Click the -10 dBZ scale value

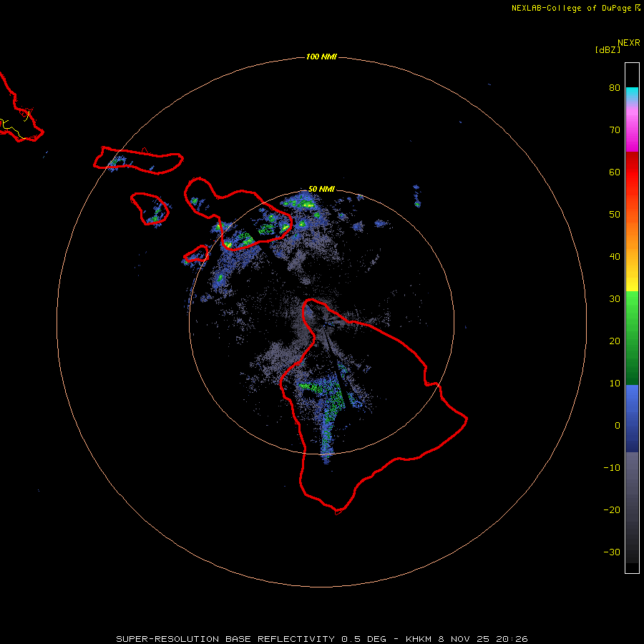coord(612,468)
